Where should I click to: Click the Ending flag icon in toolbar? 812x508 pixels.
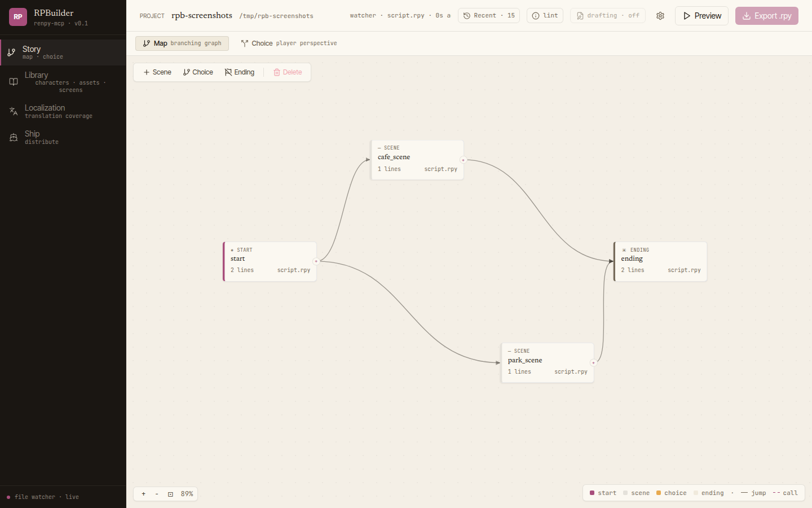click(x=228, y=72)
